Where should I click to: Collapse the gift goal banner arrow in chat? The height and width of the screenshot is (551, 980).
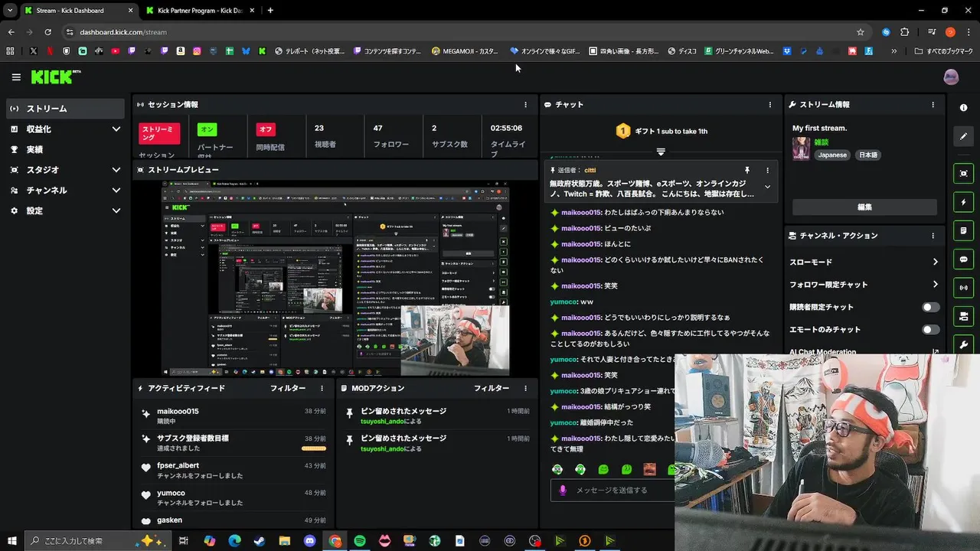pyautogui.click(x=661, y=152)
